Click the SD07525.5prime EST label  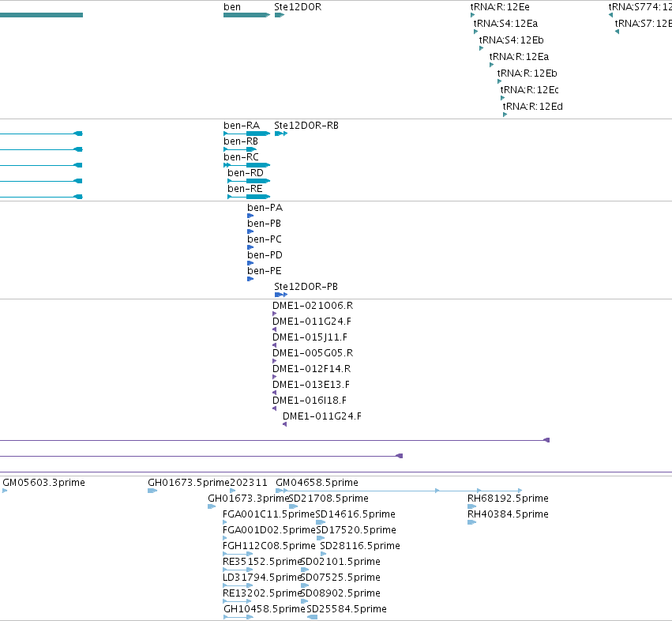(x=340, y=578)
